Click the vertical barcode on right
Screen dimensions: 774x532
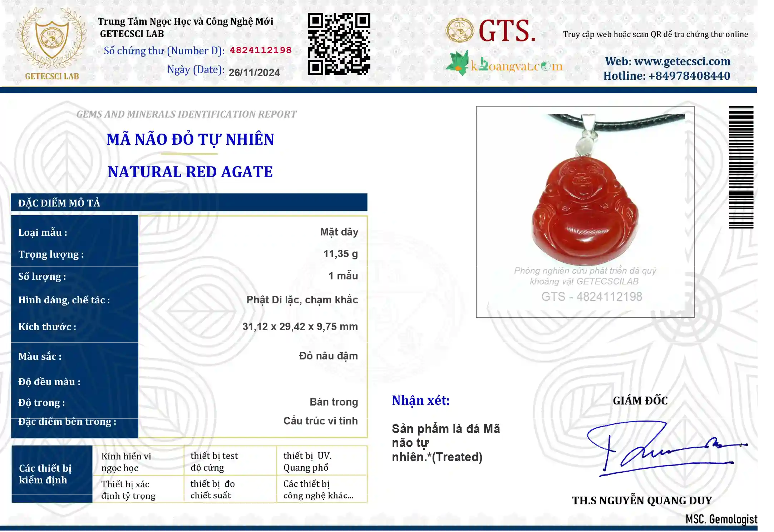[x=741, y=167]
